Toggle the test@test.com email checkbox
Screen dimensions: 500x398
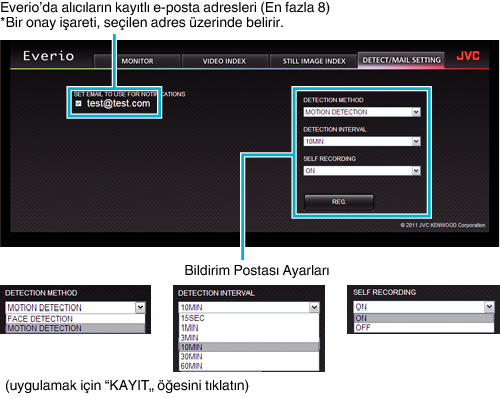[x=78, y=103]
